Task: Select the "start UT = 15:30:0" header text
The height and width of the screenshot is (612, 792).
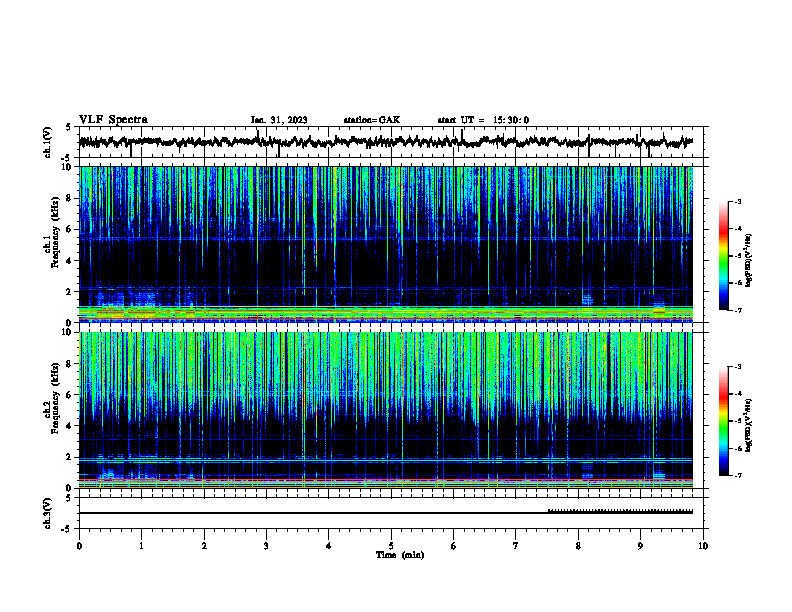Action: (483, 120)
